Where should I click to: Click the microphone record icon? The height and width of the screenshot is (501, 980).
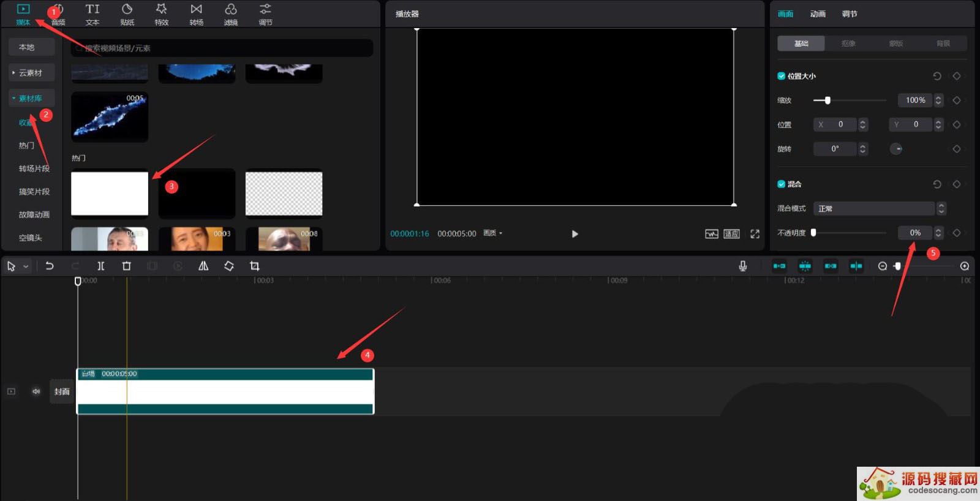tap(742, 266)
